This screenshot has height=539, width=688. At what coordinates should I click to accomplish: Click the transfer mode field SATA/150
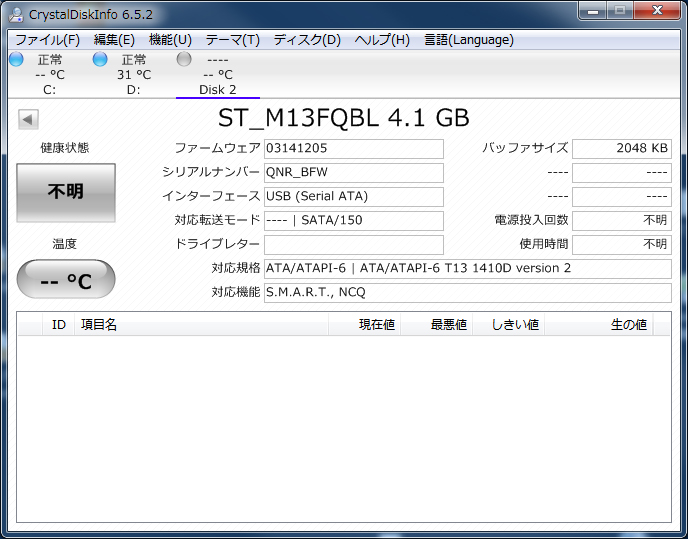354,220
